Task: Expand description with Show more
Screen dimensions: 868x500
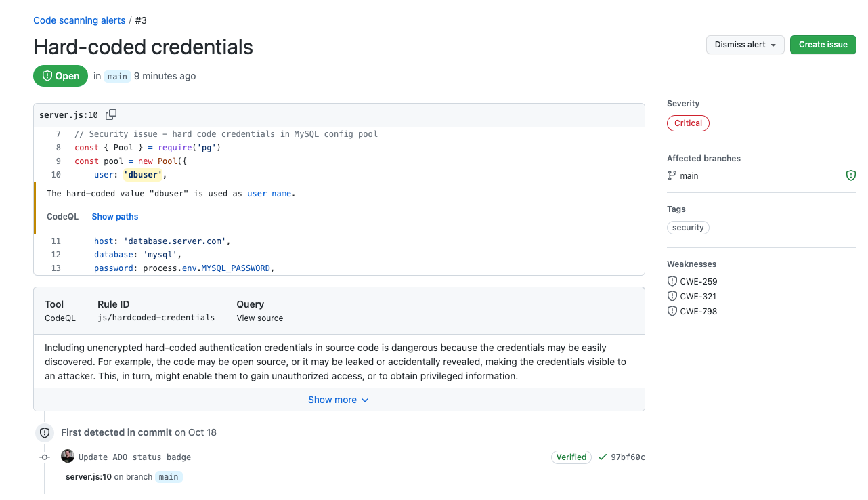Action: point(339,400)
